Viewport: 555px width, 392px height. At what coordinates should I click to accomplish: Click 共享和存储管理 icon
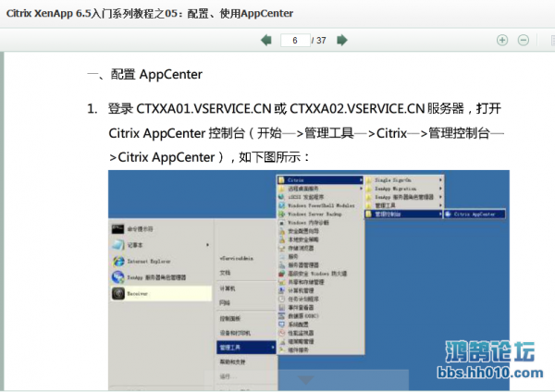tap(282, 282)
